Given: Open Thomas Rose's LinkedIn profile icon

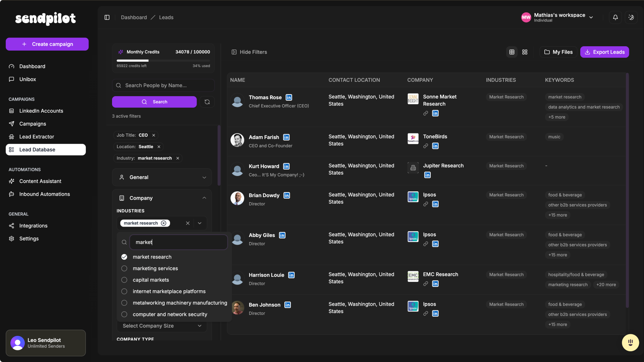Looking at the screenshot, I should click(289, 98).
